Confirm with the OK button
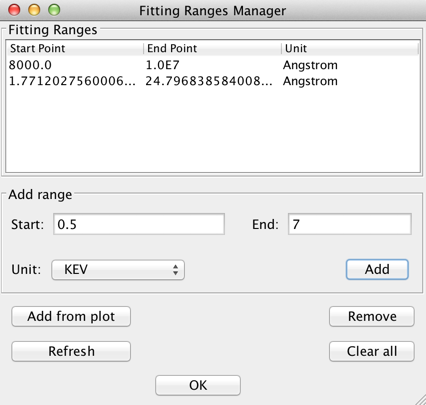This screenshot has width=426, height=405. tap(198, 385)
